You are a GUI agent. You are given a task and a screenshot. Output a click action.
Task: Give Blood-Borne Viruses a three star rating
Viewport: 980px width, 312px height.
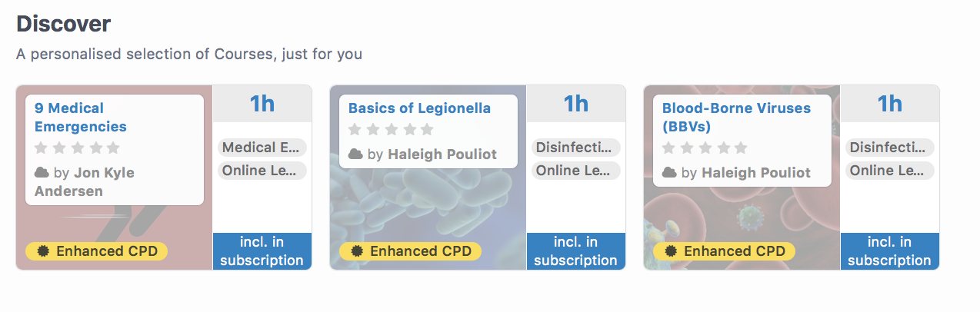(705, 148)
